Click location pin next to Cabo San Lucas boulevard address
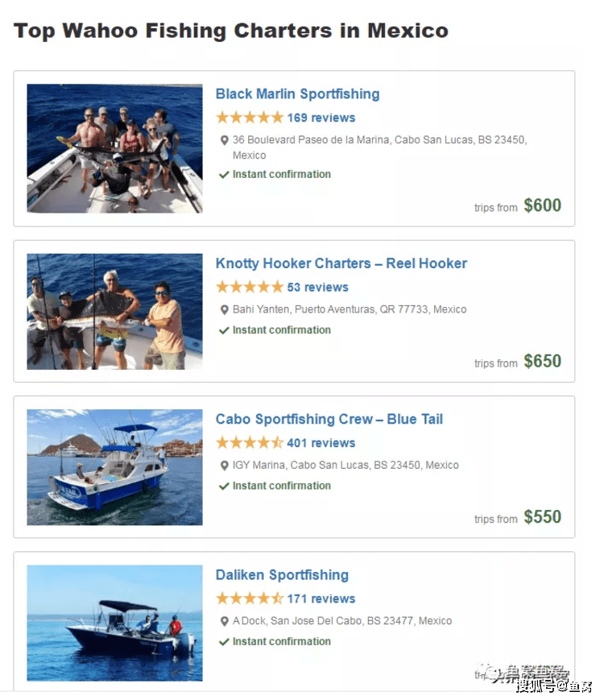The height and width of the screenshot is (700, 604). pos(224,141)
